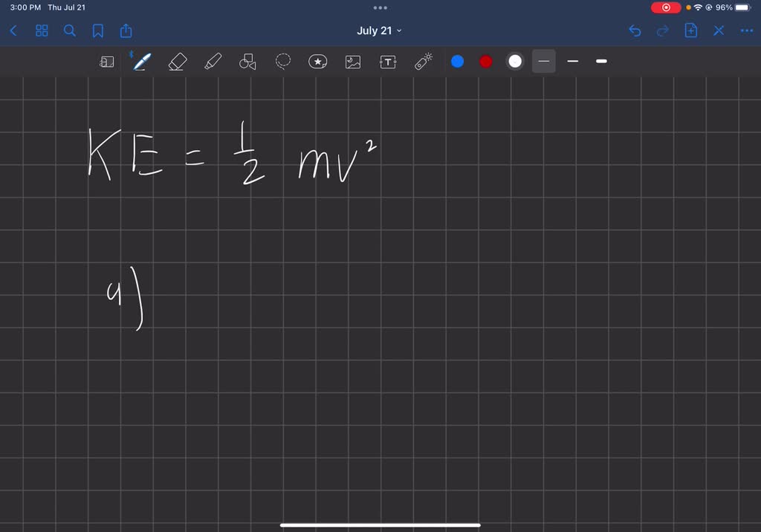This screenshot has height=532, width=761.
Task: Tap the red screen recording indicator
Action: 666,7
